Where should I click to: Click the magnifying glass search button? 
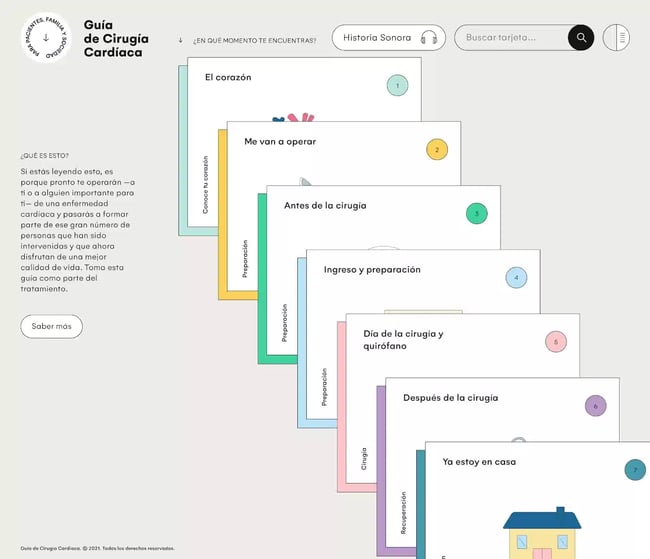(x=581, y=37)
